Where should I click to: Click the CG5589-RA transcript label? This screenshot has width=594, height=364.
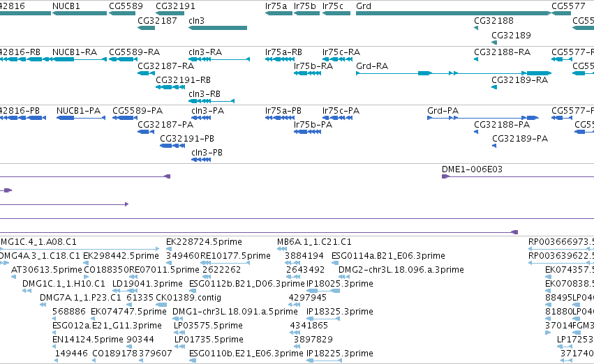click(x=135, y=52)
